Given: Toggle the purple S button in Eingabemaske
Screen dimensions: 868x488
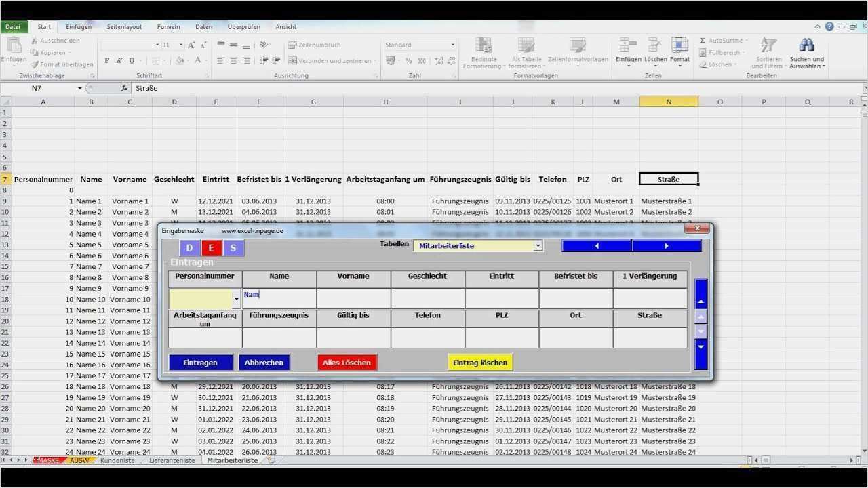Looking at the screenshot, I should (233, 248).
